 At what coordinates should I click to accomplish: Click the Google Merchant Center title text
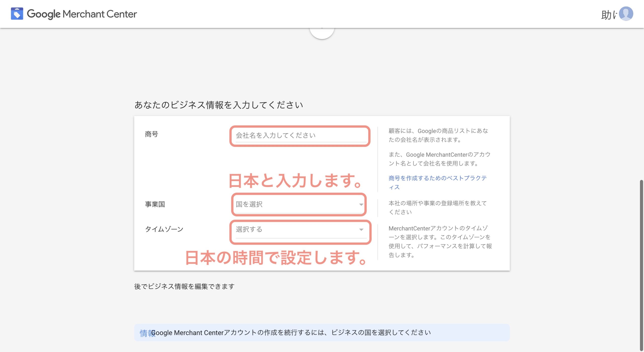82,14
